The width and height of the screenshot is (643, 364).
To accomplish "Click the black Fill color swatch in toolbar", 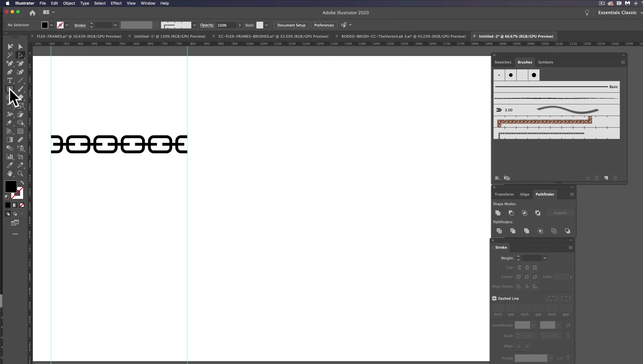I will tap(11, 186).
